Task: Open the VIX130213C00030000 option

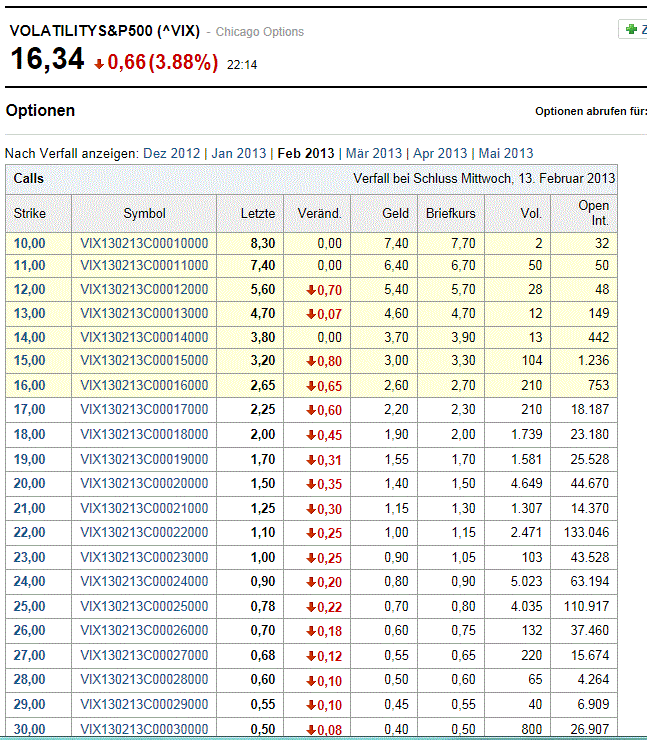Action: [144, 729]
